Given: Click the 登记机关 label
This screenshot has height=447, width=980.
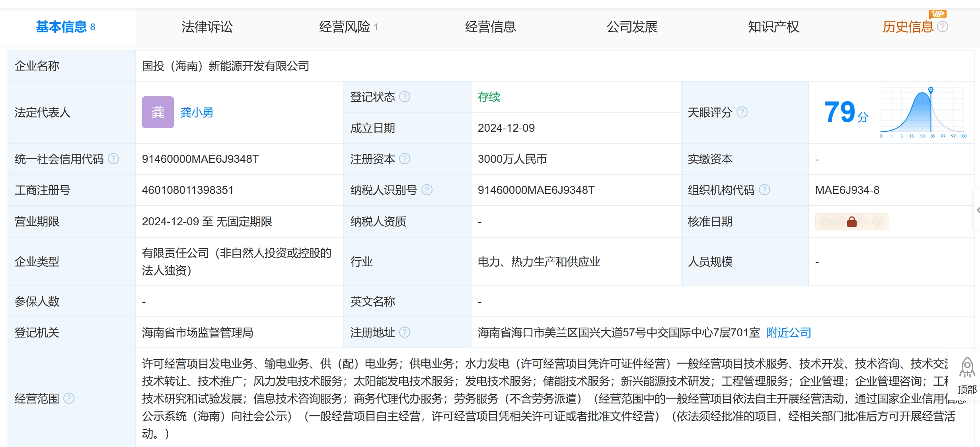Looking at the screenshot, I should click(37, 332).
